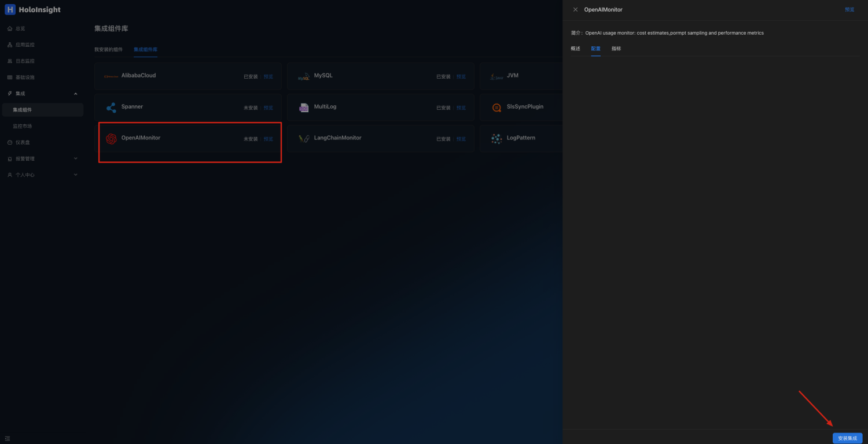This screenshot has width=868, height=444.
Task: Click the 报警管理 alarm icon
Action: (x=10, y=158)
